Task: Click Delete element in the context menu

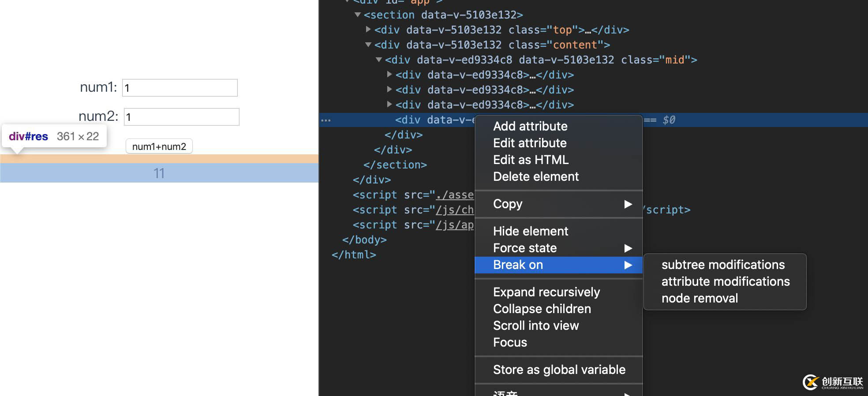Action: pos(535,176)
